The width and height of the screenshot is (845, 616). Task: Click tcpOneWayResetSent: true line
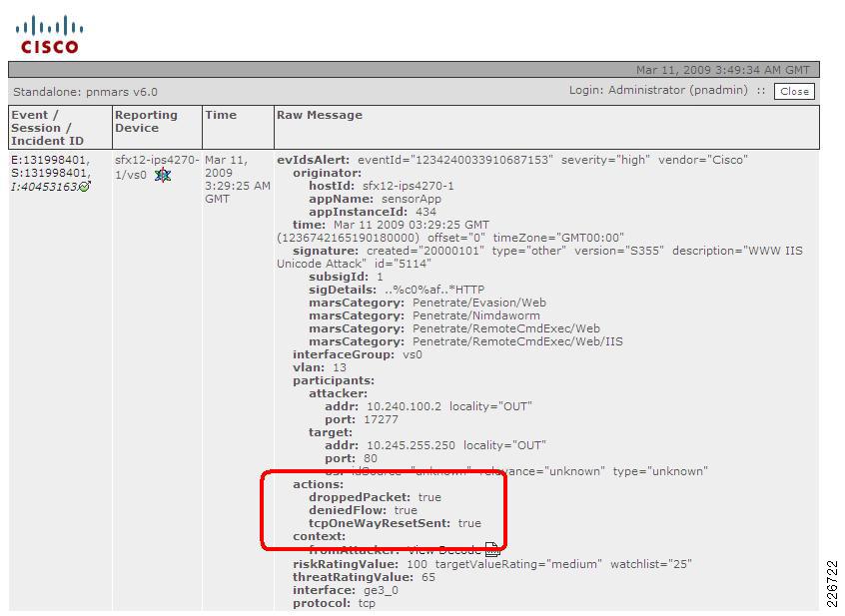point(395,523)
